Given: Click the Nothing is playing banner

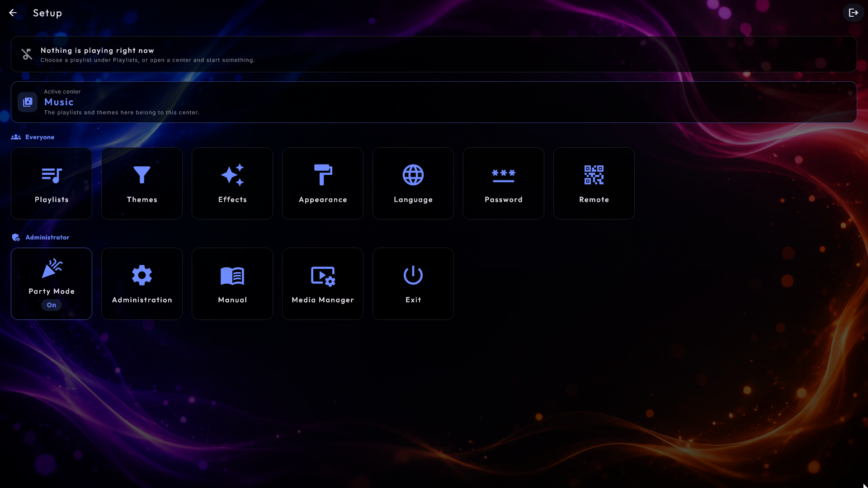Looking at the screenshot, I should [434, 54].
